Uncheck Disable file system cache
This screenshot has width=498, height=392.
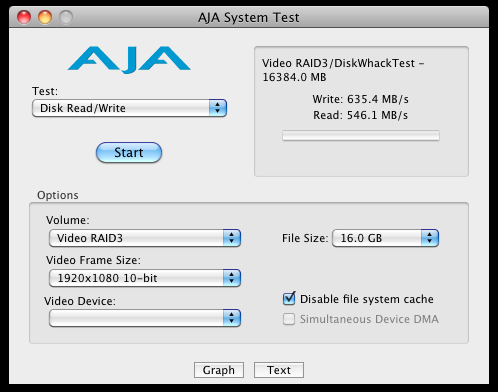(289, 299)
